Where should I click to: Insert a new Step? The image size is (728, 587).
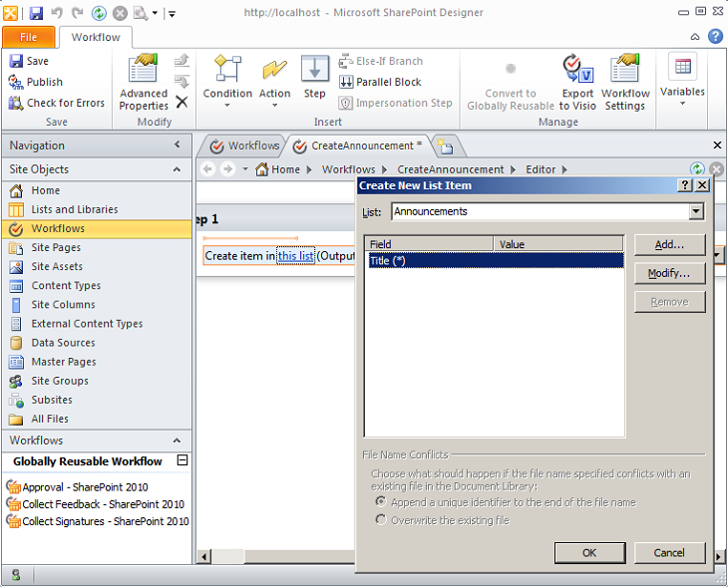(x=315, y=77)
